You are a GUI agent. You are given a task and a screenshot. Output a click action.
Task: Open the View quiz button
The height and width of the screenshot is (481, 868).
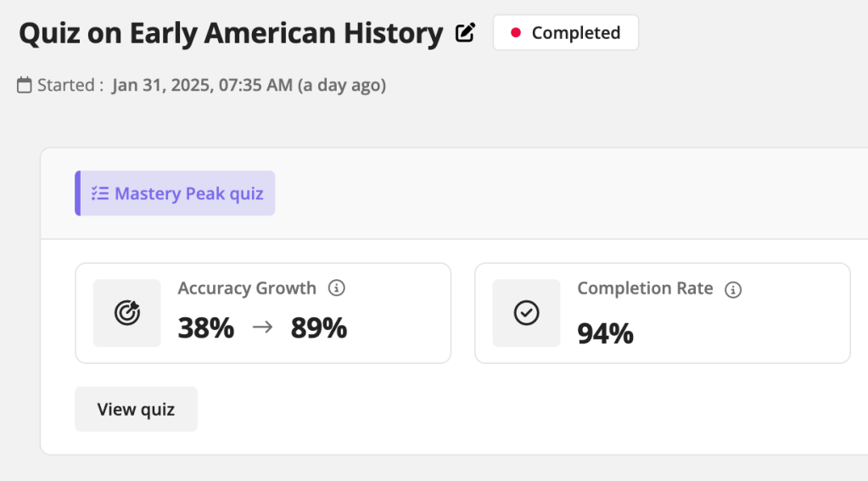(x=136, y=409)
